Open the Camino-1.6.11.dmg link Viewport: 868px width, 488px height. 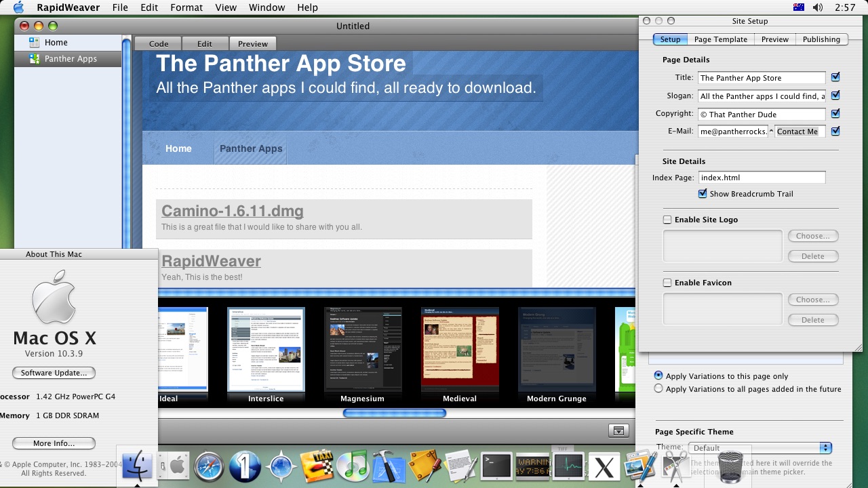coord(233,211)
